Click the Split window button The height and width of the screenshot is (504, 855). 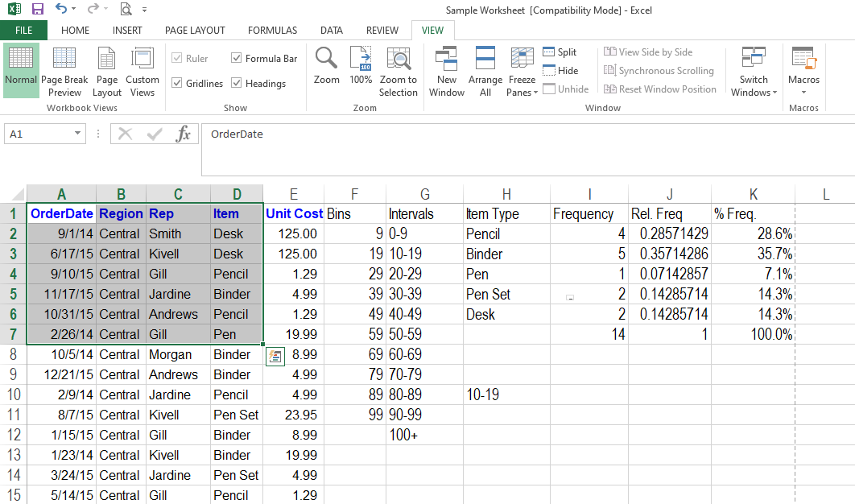point(560,52)
